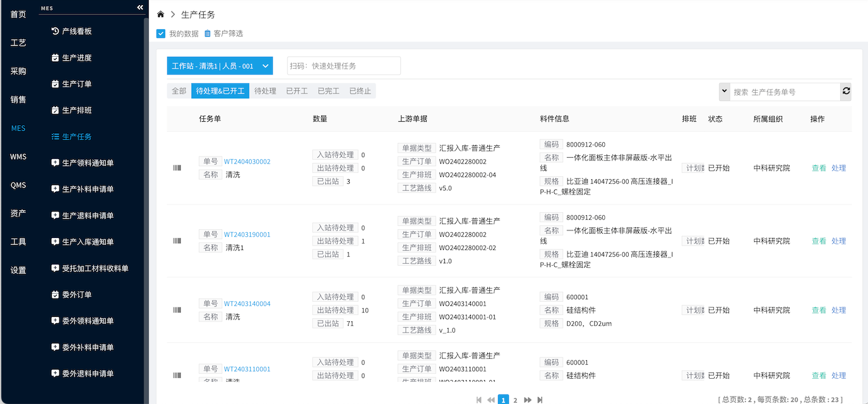Open the 销售 main menu
The width and height of the screenshot is (868, 404).
tap(18, 100)
